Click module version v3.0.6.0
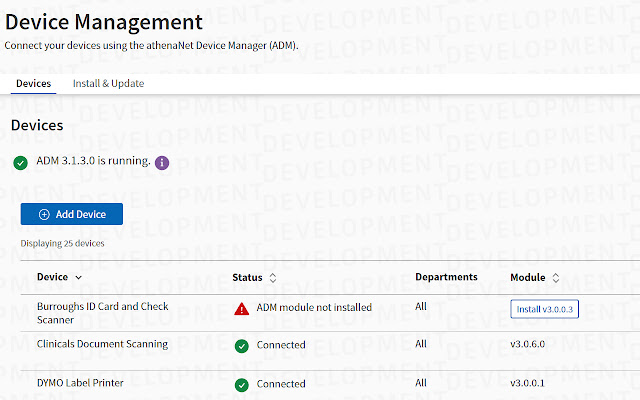Viewport: 640px width, 400px height. coord(527,344)
